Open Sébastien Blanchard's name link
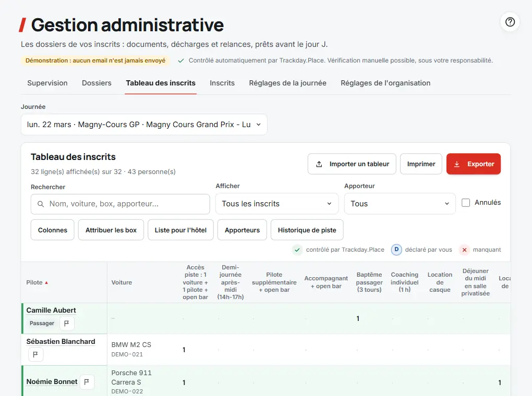 (61, 342)
